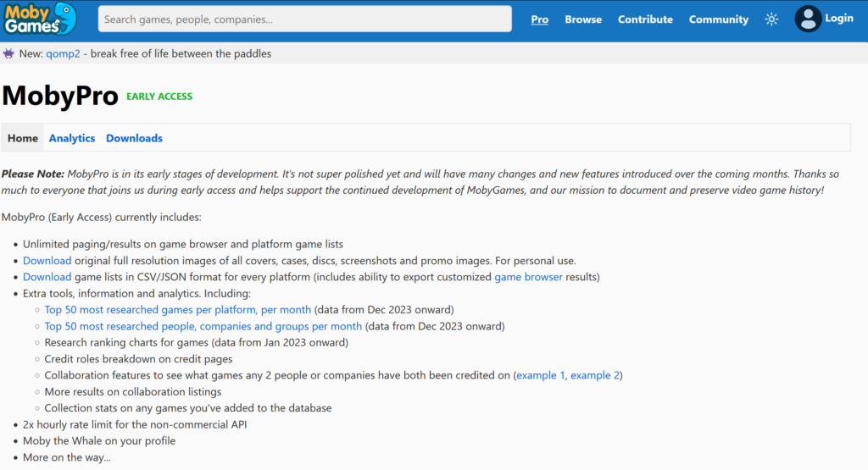
Task: Open Top 50 most researched people link
Action: pos(203,326)
